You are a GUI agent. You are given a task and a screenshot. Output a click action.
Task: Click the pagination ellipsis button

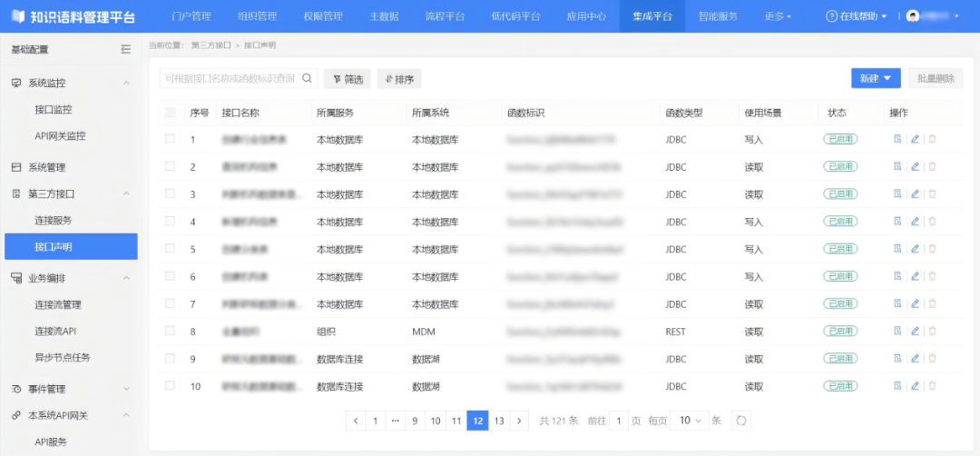click(395, 421)
